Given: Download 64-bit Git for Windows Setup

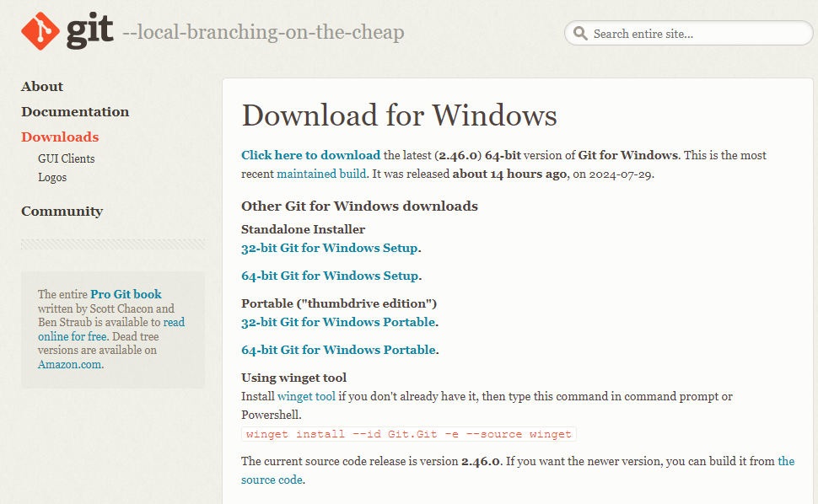Looking at the screenshot, I should (x=329, y=276).
